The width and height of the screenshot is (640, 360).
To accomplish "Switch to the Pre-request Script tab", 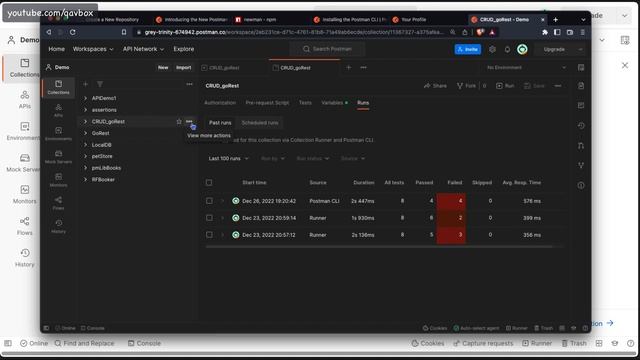I will 267,103.
